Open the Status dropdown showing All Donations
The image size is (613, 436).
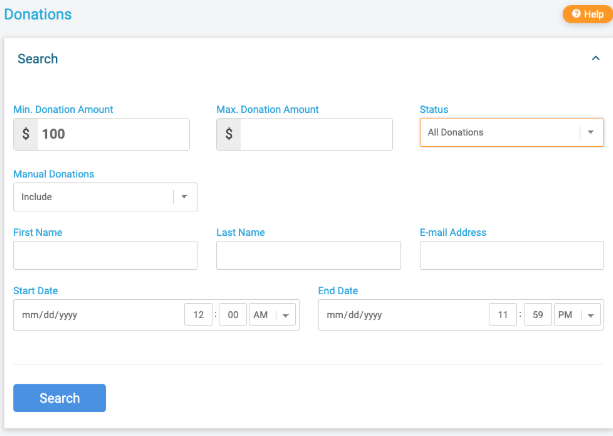tap(512, 133)
